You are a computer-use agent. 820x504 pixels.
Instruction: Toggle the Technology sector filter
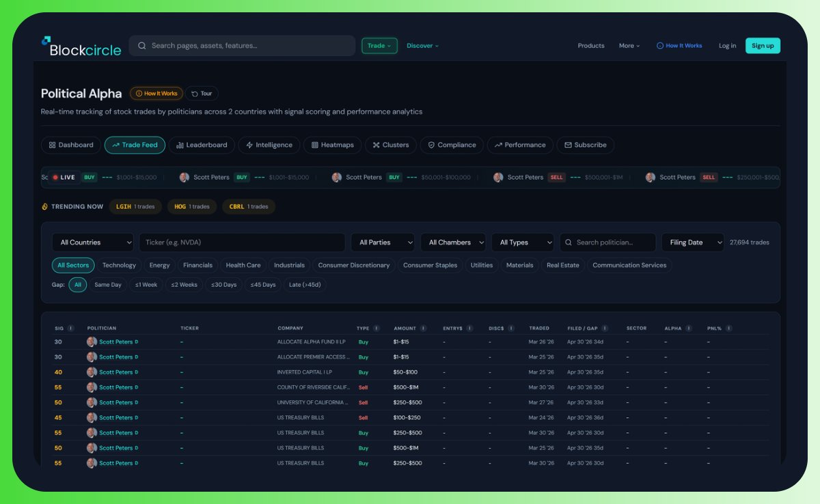pyautogui.click(x=119, y=265)
